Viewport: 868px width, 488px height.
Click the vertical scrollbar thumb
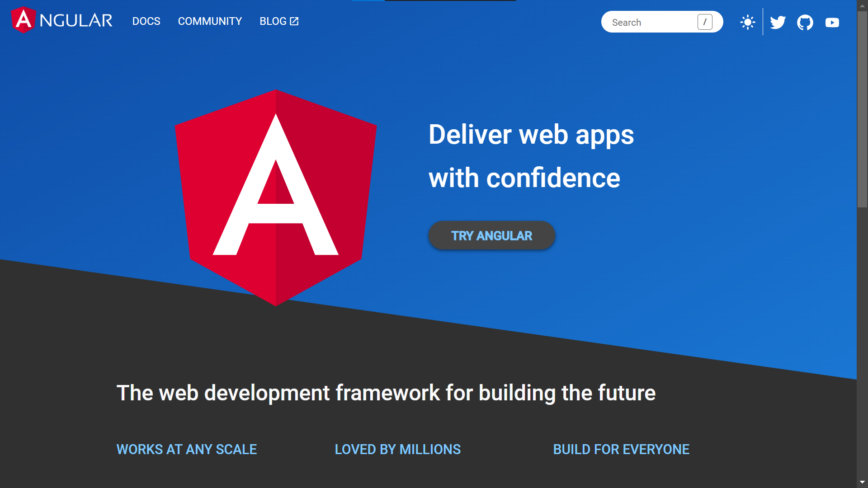[862, 109]
